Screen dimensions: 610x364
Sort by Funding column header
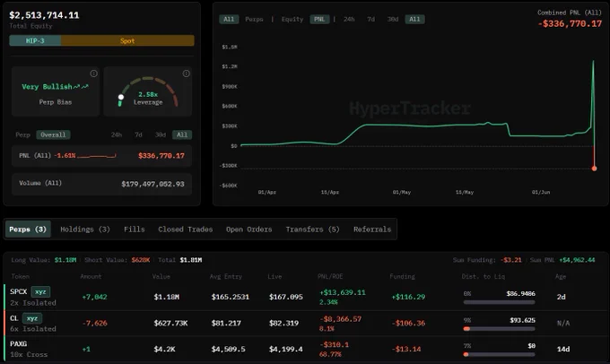pos(402,276)
